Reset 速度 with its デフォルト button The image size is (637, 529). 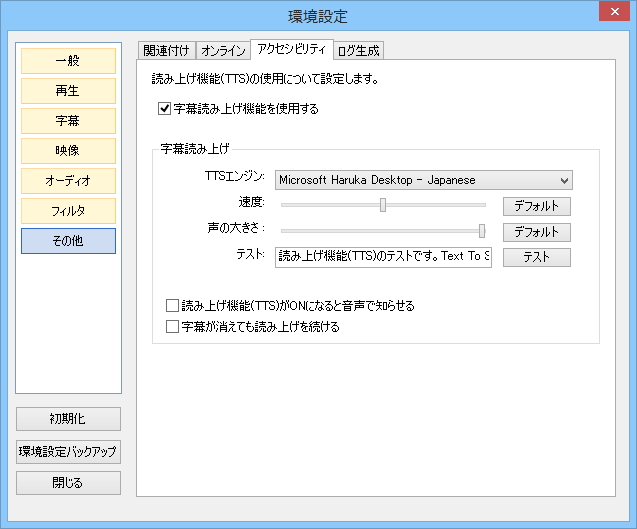click(x=537, y=206)
